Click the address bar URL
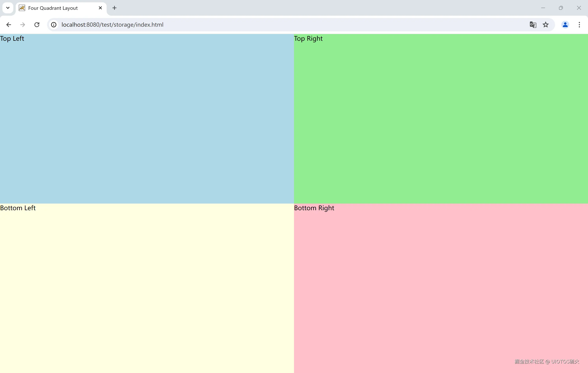Image resolution: width=588 pixels, height=373 pixels. click(112, 25)
